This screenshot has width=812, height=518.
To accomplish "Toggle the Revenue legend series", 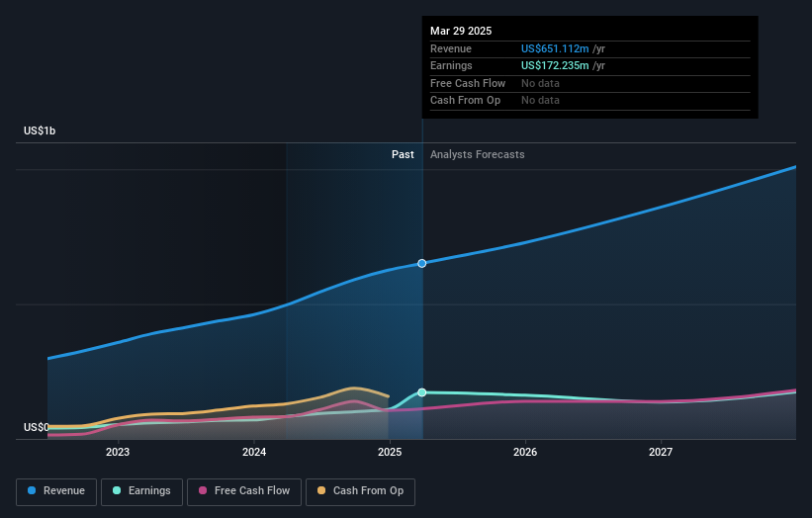I will point(56,491).
